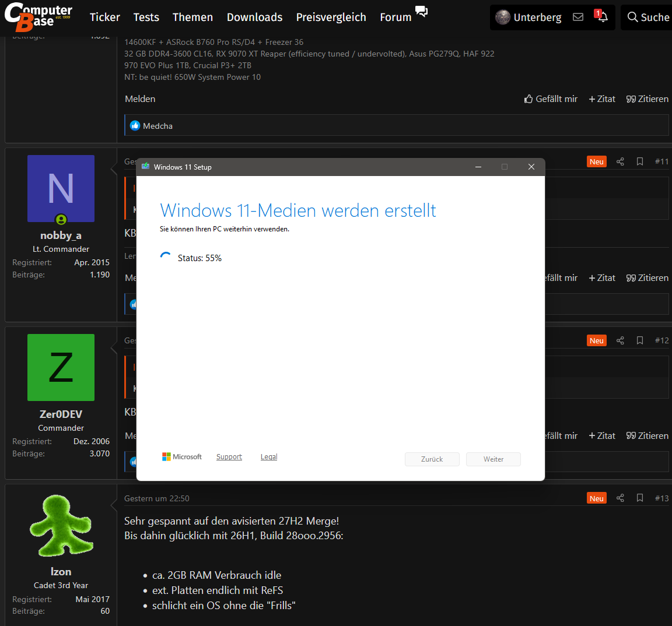Bookmark post #13
This screenshot has height=626, width=672.
[640, 498]
